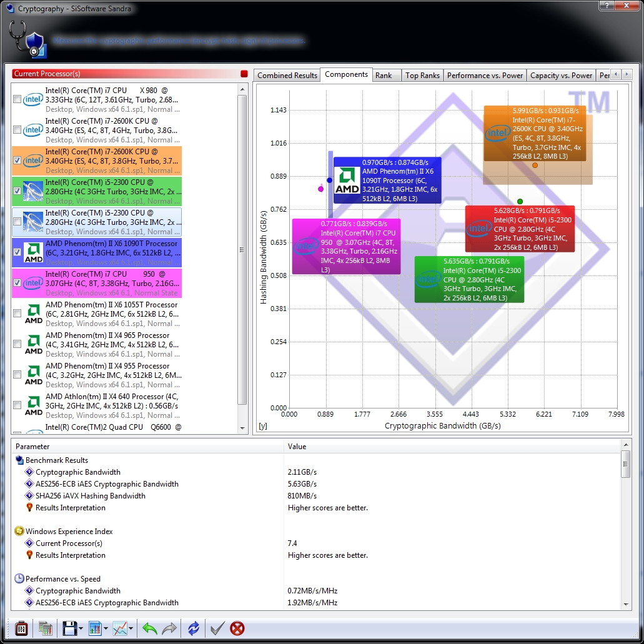Open the Rank tab
The width and height of the screenshot is (644, 644).
pos(386,76)
